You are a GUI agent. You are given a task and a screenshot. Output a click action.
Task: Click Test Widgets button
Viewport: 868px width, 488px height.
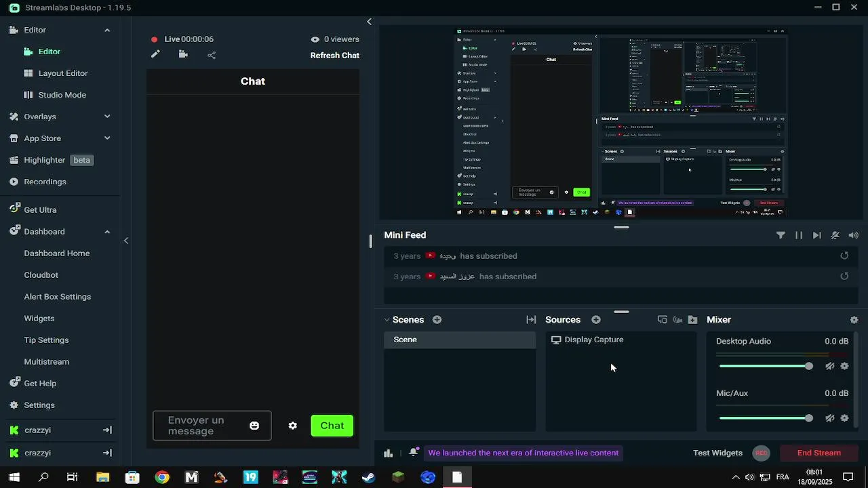pos(717,453)
